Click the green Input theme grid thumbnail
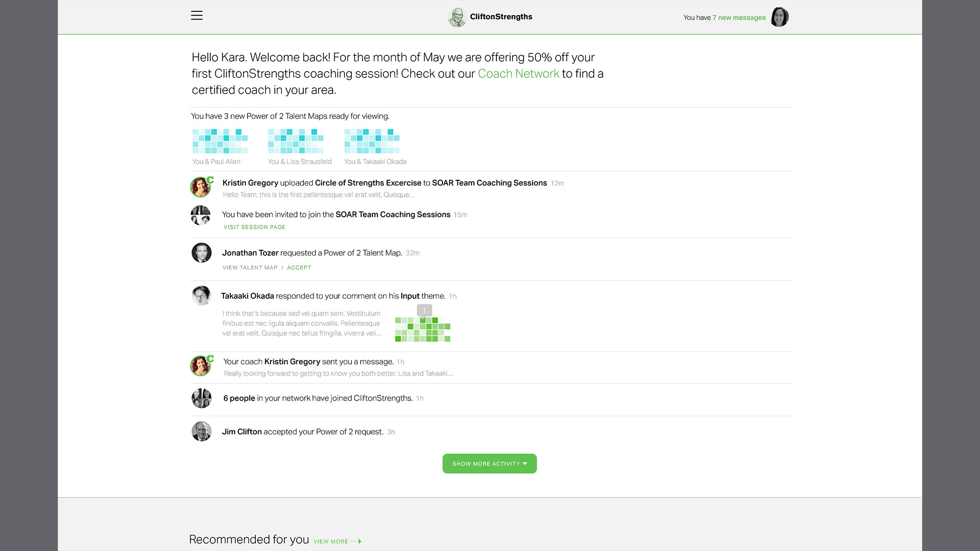 coord(422,330)
